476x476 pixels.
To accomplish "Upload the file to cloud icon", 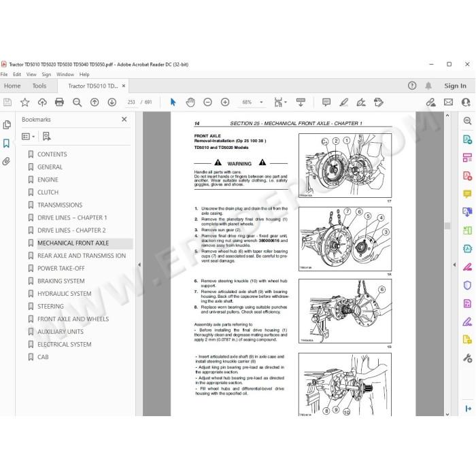I will pyautogui.click(x=42, y=102).
